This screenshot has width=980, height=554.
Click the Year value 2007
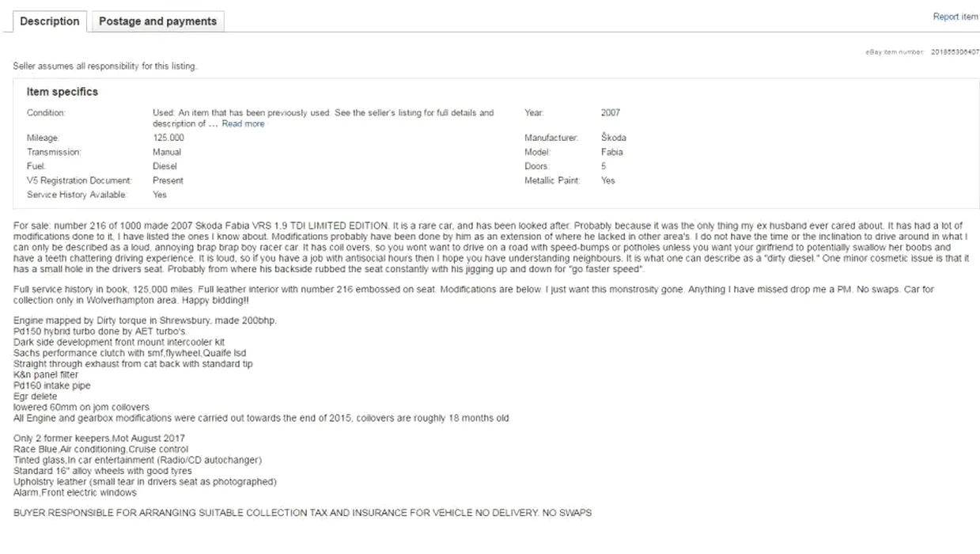click(611, 113)
